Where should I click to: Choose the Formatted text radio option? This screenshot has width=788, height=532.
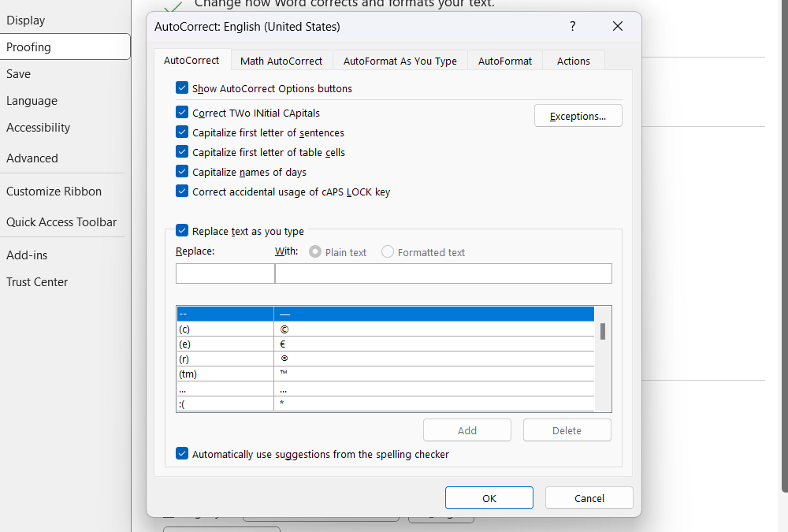tap(388, 252)
